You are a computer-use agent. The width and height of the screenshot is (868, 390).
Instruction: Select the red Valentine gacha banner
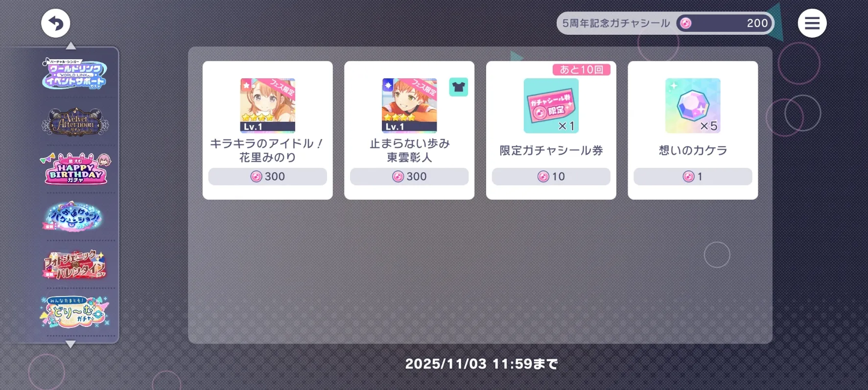pyautogui.click(x=75, y=264)
